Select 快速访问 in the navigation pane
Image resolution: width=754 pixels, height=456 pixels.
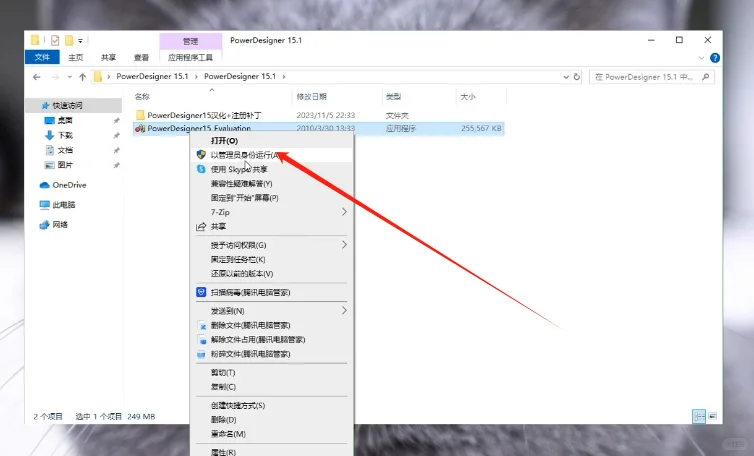(x=67, y=105)
